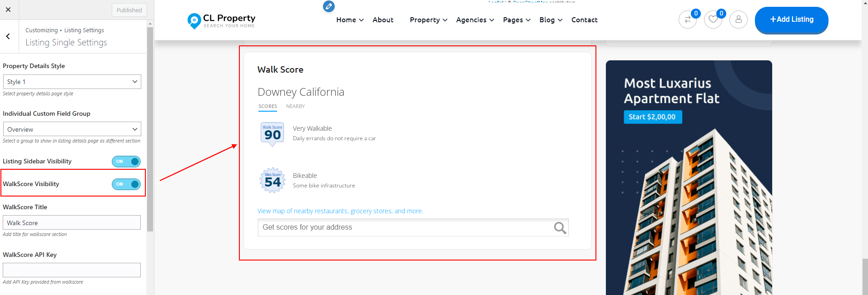
Task: Open the About page
Action: click(x=383, y=20)
